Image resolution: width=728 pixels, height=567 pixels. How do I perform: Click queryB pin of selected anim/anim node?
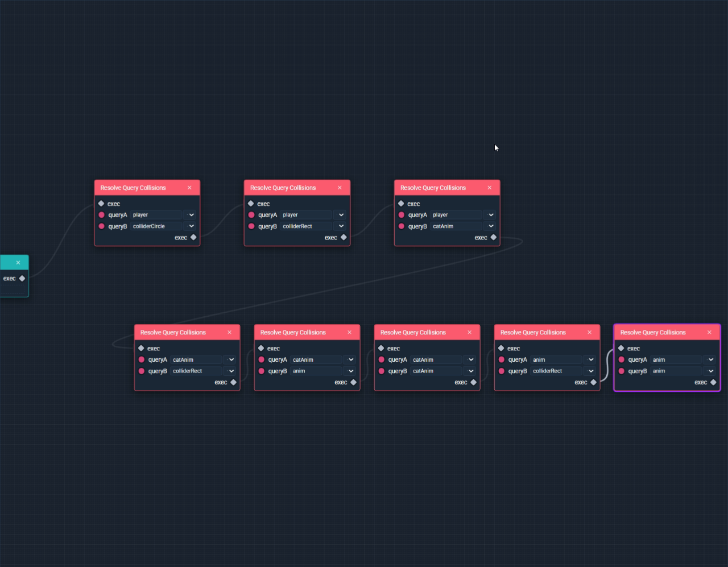tap(622, 371)
